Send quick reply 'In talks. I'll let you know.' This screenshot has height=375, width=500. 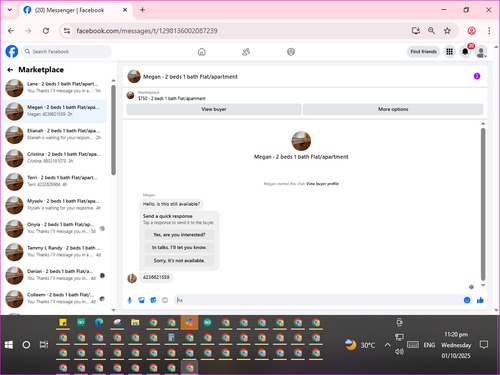[x=179, y=247]
